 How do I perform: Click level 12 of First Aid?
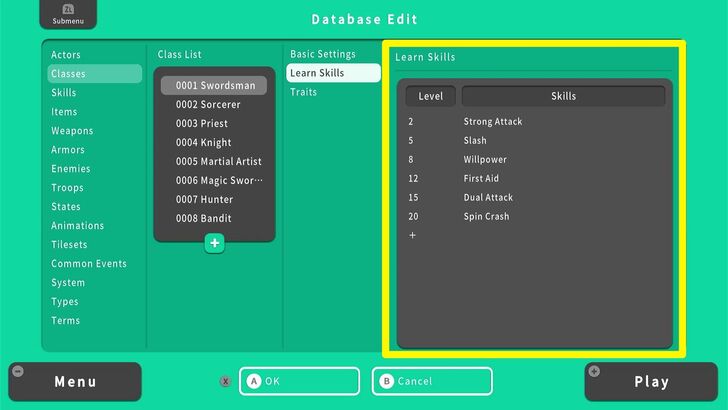(413, 179)
